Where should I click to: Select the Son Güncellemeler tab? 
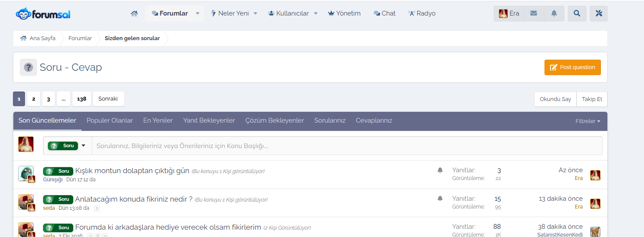47,121
